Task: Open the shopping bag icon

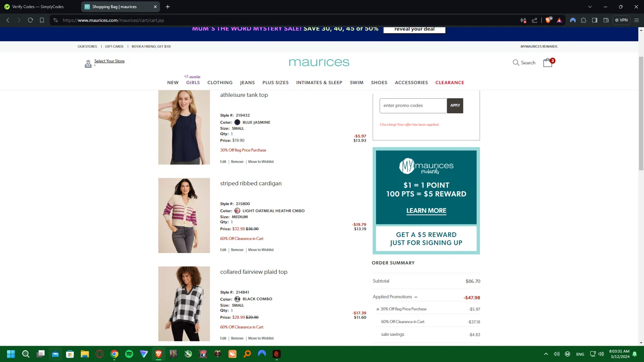Action: [548, 63]
